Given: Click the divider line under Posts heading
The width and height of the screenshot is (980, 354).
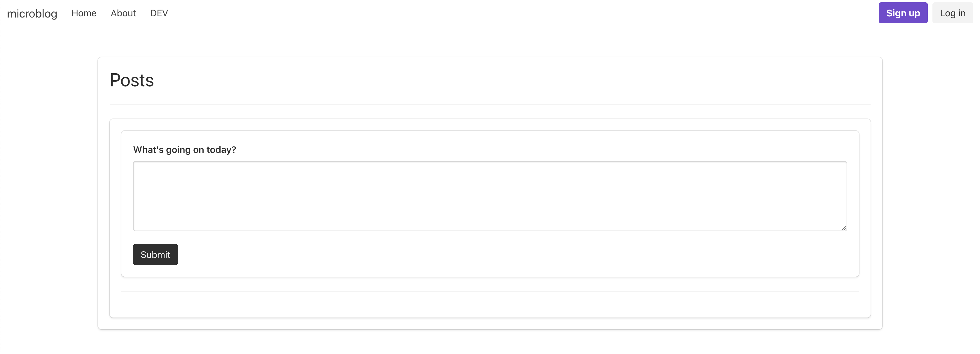Looking at the screenshot, I should click(490, 104).
